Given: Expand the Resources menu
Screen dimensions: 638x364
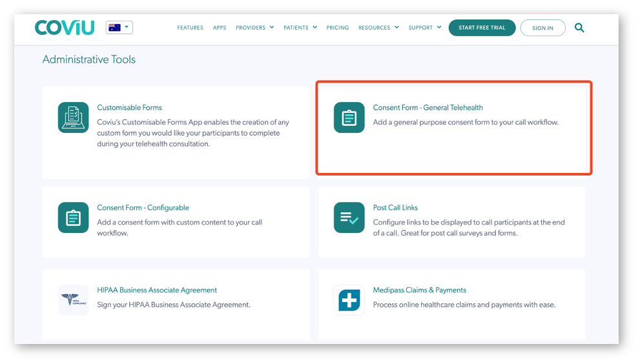Looking at the screenshot, I should [378, 28].
